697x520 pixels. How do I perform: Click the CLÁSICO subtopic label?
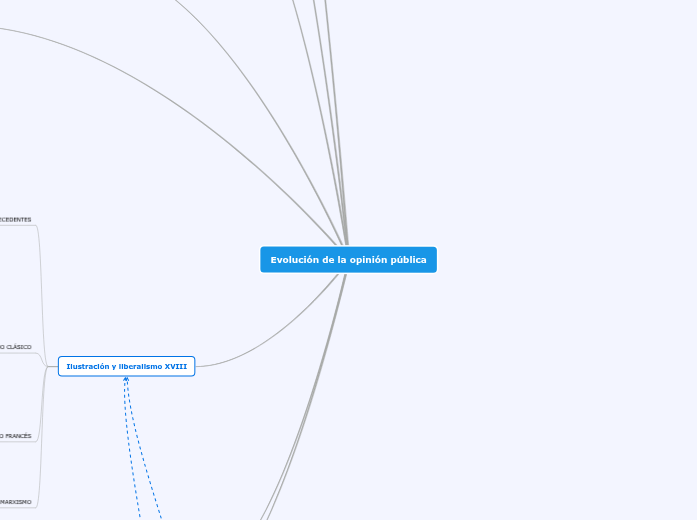(x=16, y=347)
